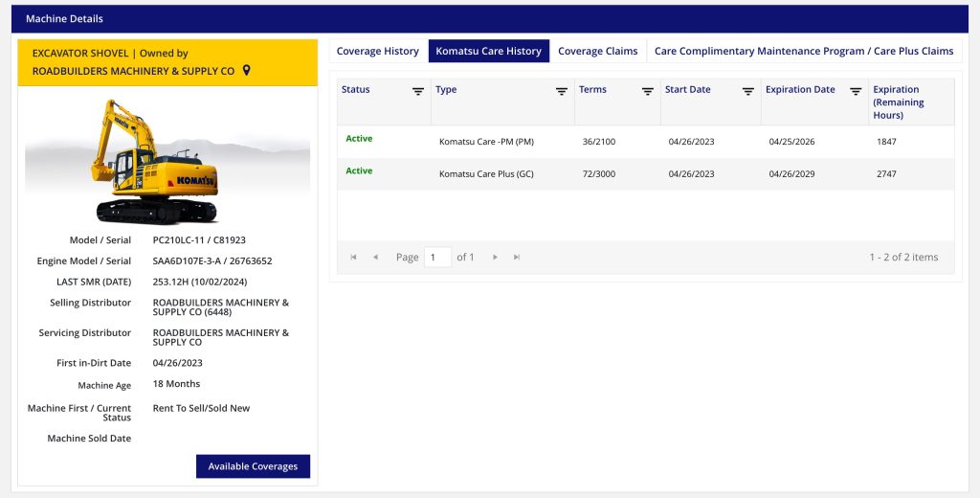Select the Komatsu Care History tab
This screenshot has width=980, height=498.
pos(489,51)
